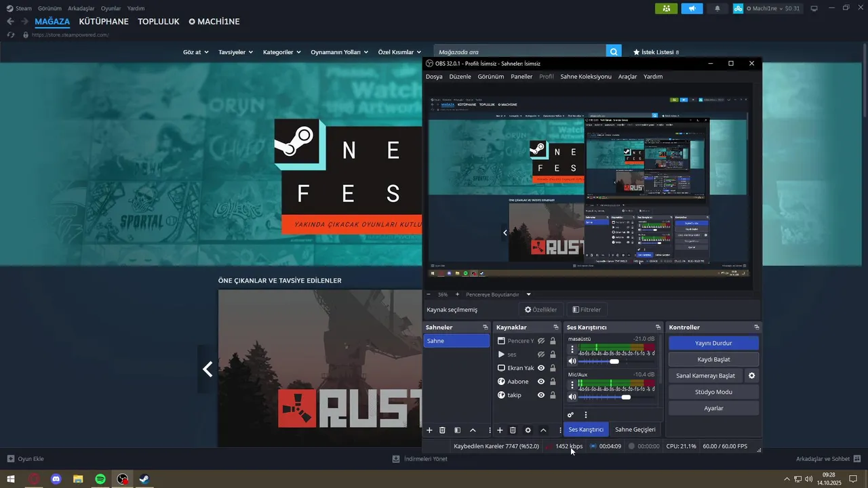Screen dimensions: 868x488
Task: Move source up arrow in Kaynaklar toolbar
Action: click(543, 430)
